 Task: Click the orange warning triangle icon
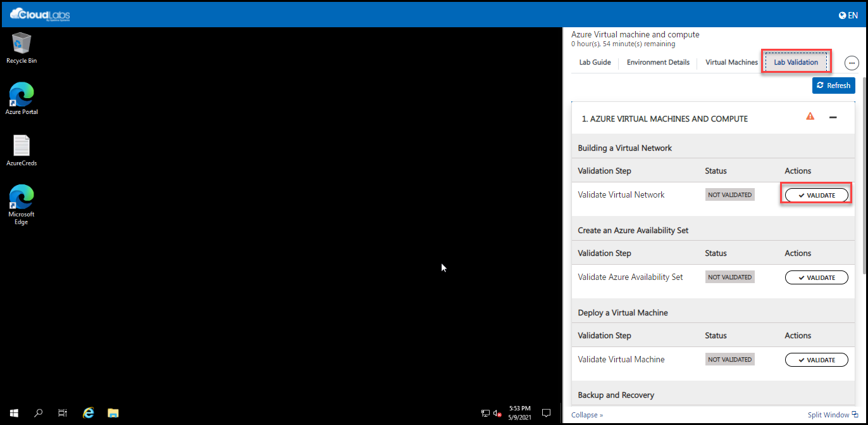tap(810, 116)
